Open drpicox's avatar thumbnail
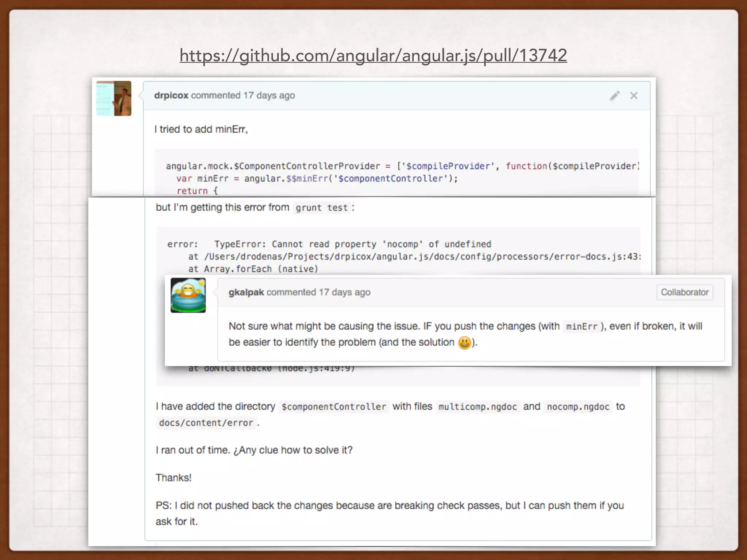The height and width of the screenshot is (560, 747). 114,98
